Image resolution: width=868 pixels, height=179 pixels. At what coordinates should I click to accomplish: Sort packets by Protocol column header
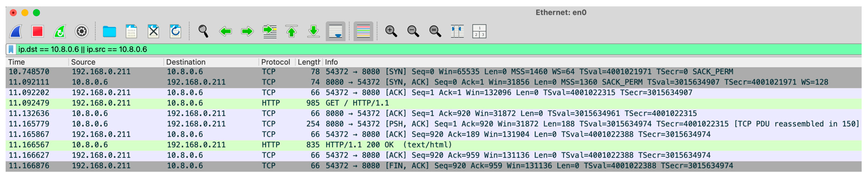(275, 62)
